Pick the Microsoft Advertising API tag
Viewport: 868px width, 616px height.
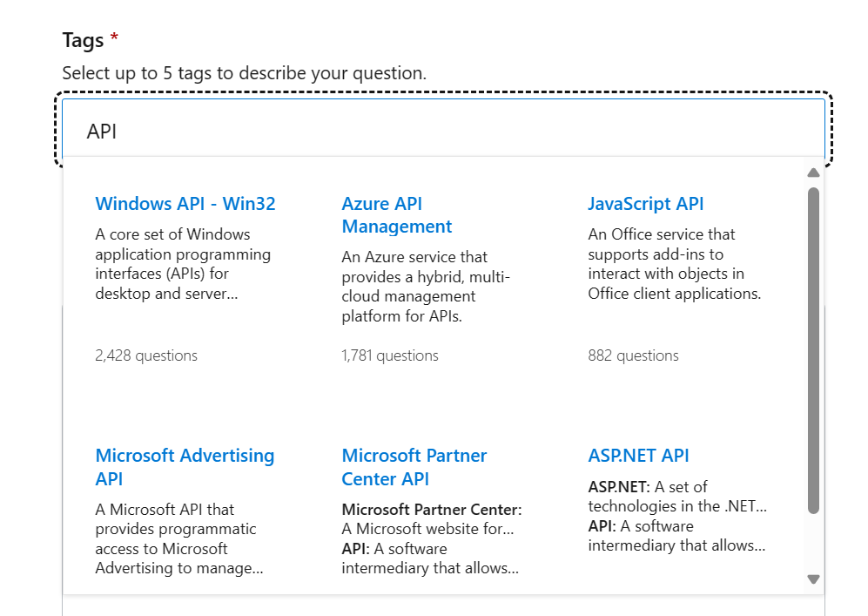point(185,467)
